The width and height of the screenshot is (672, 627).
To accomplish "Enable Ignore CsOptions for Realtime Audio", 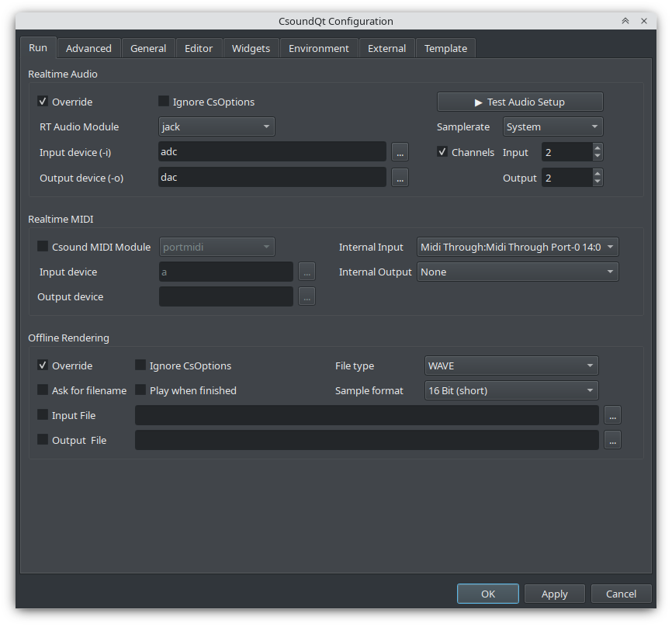I will pyautogui.click(x=163, y=102).
